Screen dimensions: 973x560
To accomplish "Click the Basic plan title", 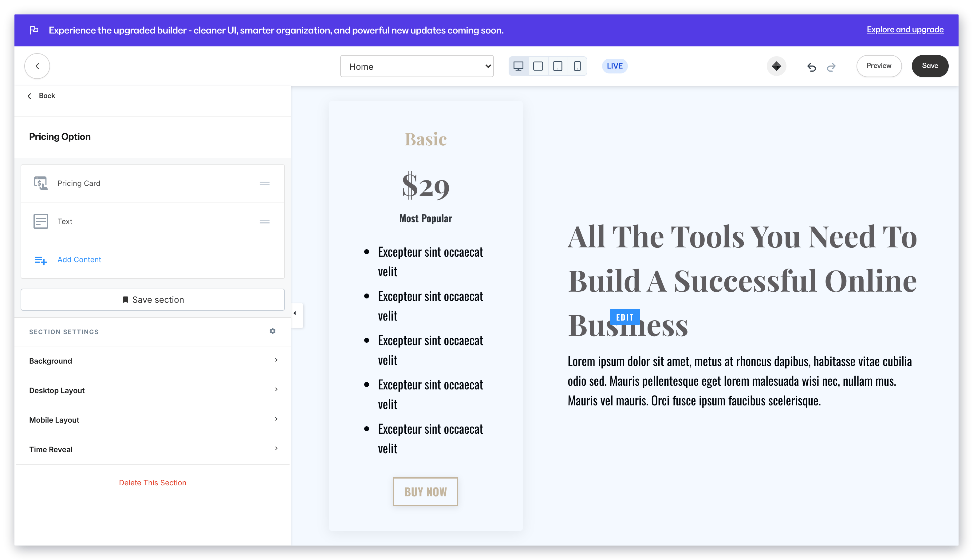I will pyautogui.click(x=425, y=139).
